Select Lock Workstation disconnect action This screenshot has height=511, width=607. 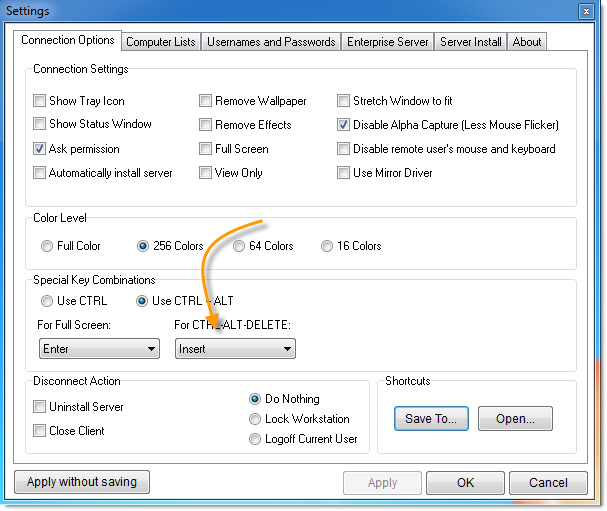pos(255,419)
